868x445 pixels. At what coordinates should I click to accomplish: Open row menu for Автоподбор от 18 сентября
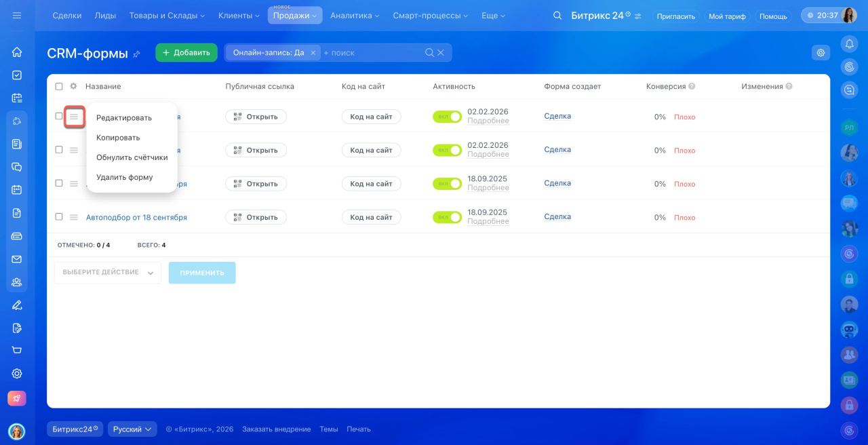(x=74, y=217)
